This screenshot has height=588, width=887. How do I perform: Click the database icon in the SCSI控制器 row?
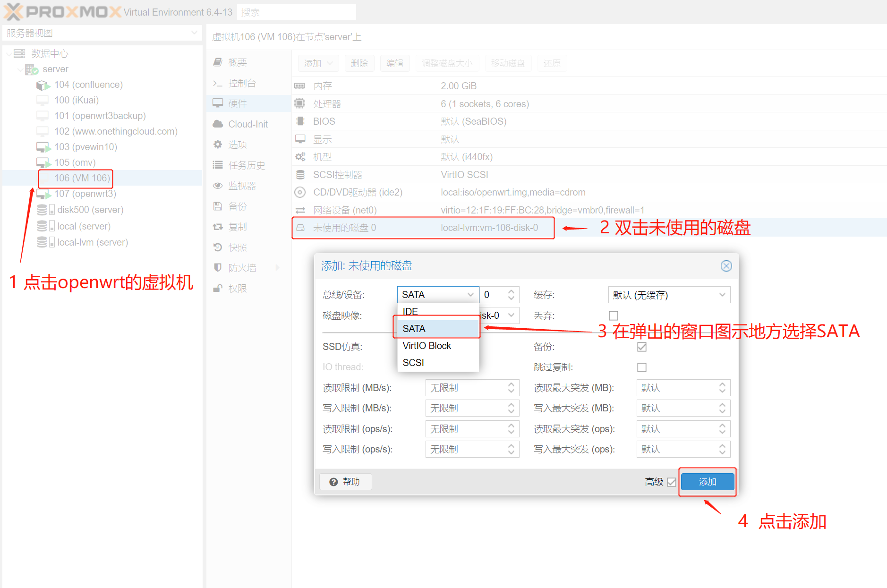point(300,175)
